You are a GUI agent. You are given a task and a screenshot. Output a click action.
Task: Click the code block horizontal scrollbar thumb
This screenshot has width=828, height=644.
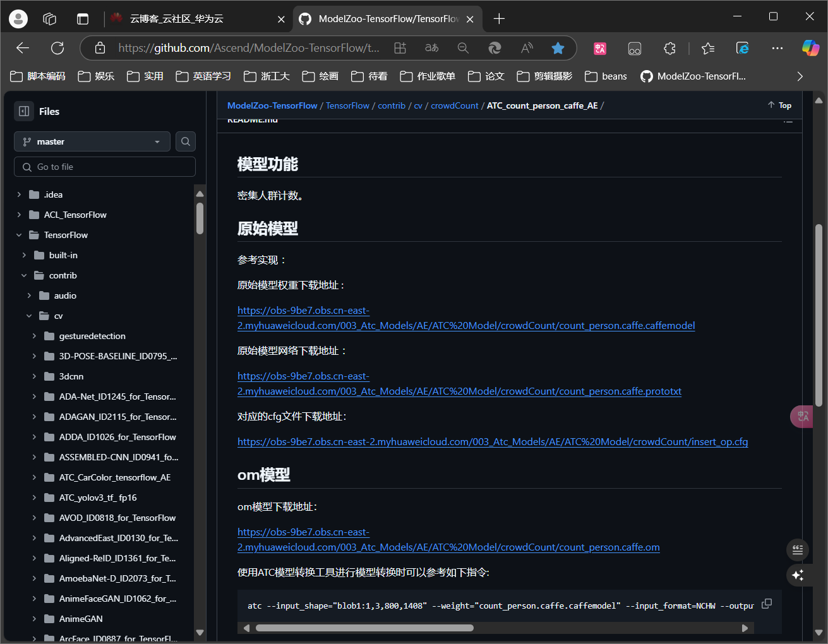point(364,628)
